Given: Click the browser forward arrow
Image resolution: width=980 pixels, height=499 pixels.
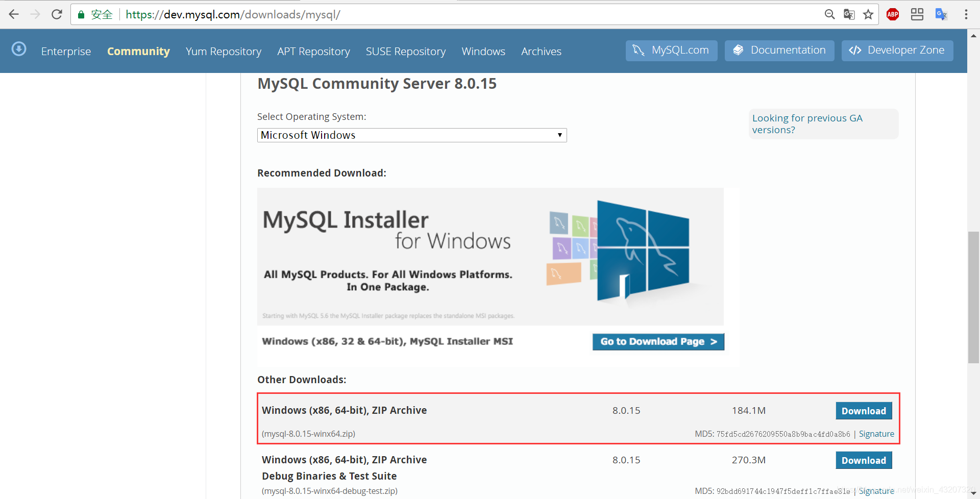Looking at the screenshot, I should [35, 14].
